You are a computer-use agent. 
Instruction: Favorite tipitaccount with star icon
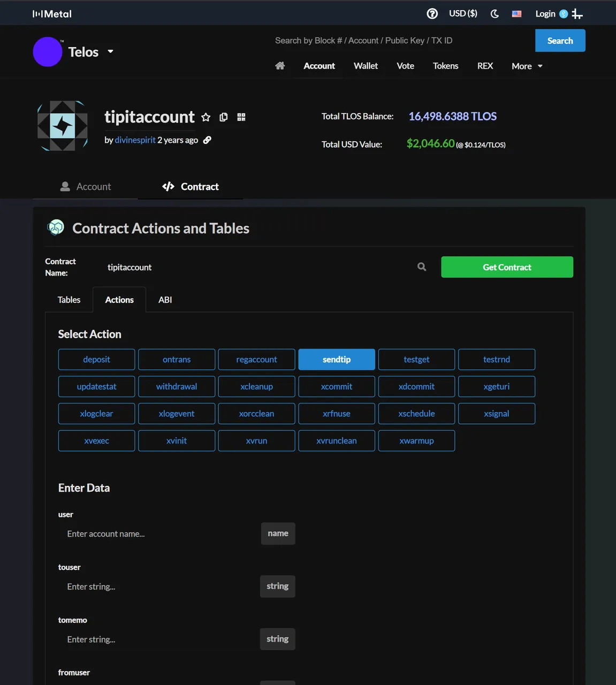pyautogui.click(x=206, y=117)
